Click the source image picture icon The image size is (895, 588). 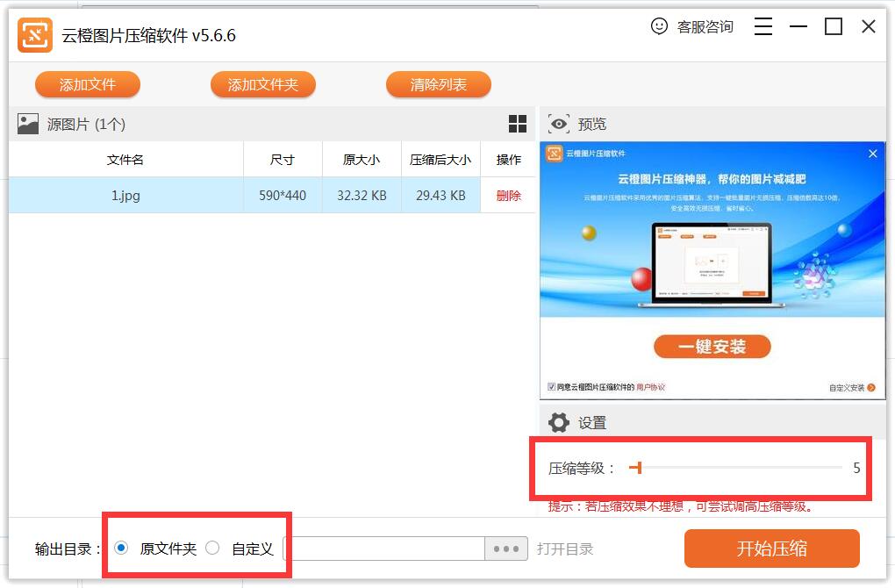click(x=28, y=124)
